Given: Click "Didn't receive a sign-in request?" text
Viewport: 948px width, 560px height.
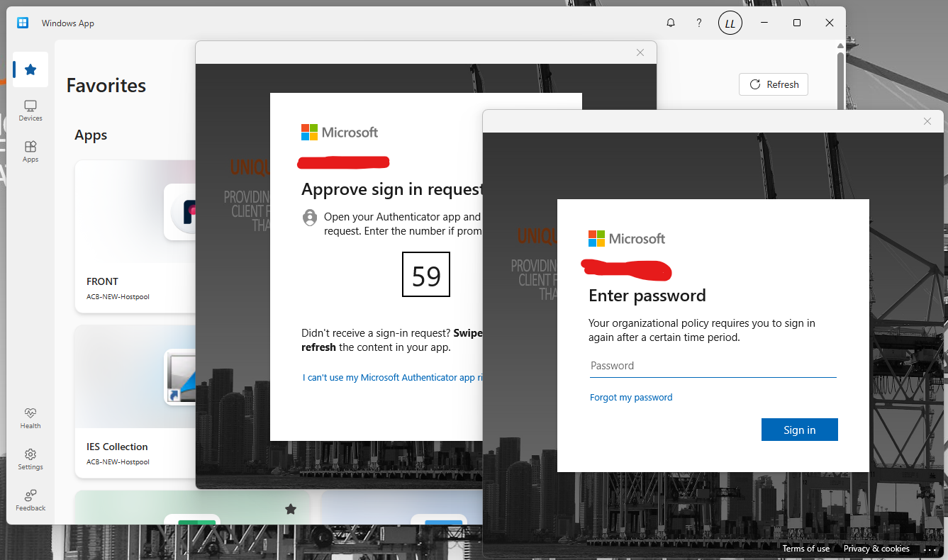Looking at the screenshot, I should click(x=377, y=333).
